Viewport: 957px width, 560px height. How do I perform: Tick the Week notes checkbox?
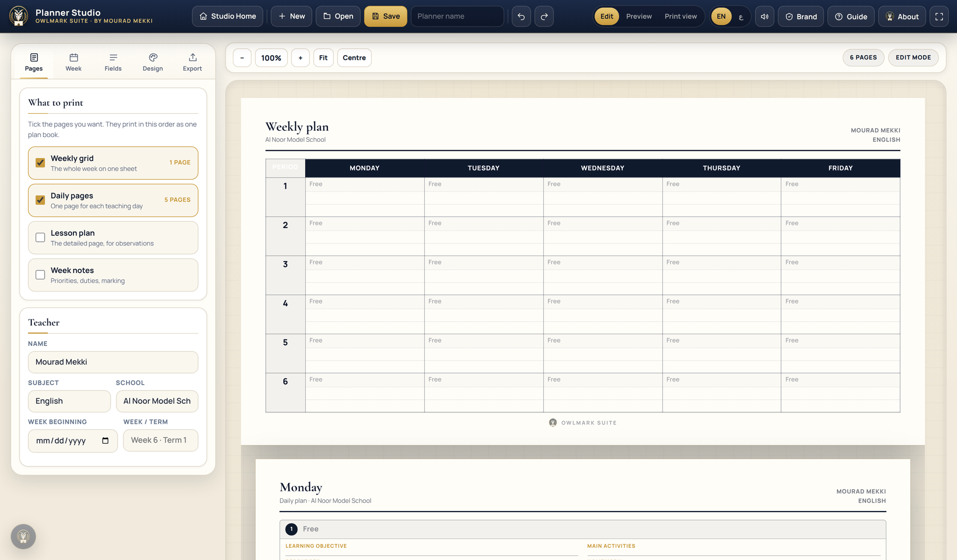click(x=40, y=275)
